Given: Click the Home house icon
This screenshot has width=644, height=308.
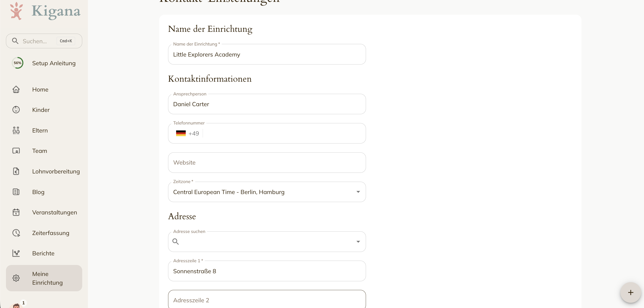Looking at the screenshot, I should point(16,89).
